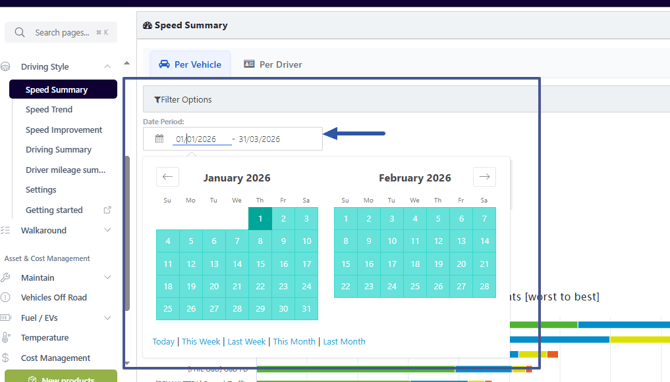Screen dimensions: 670x382
Task: Click the Driving Style steering wheel icon
Action: [5, 67]
